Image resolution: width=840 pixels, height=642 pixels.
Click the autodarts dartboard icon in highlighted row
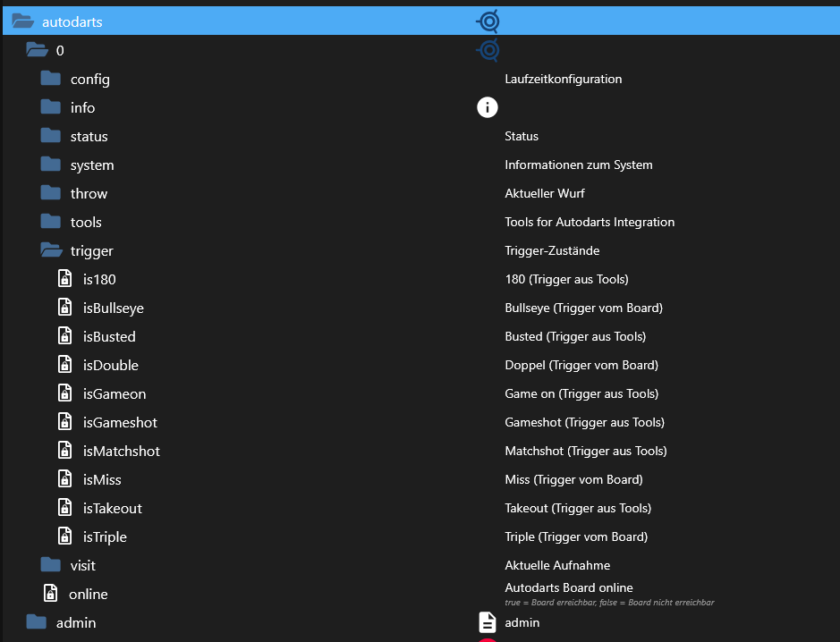click(x=488, y=21)
